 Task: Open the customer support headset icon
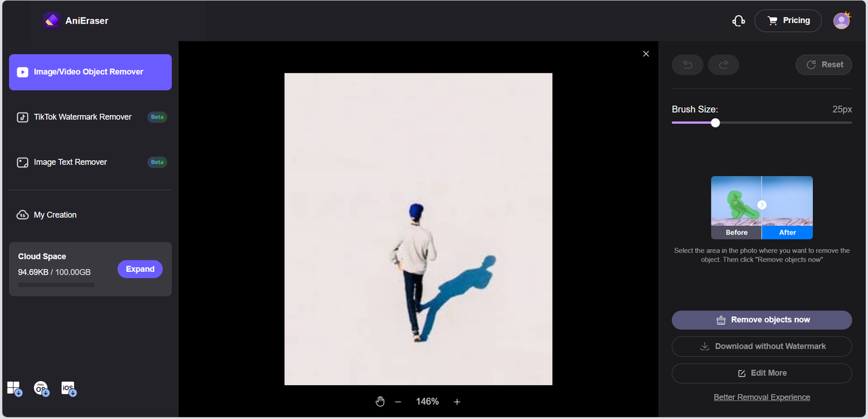738,21
